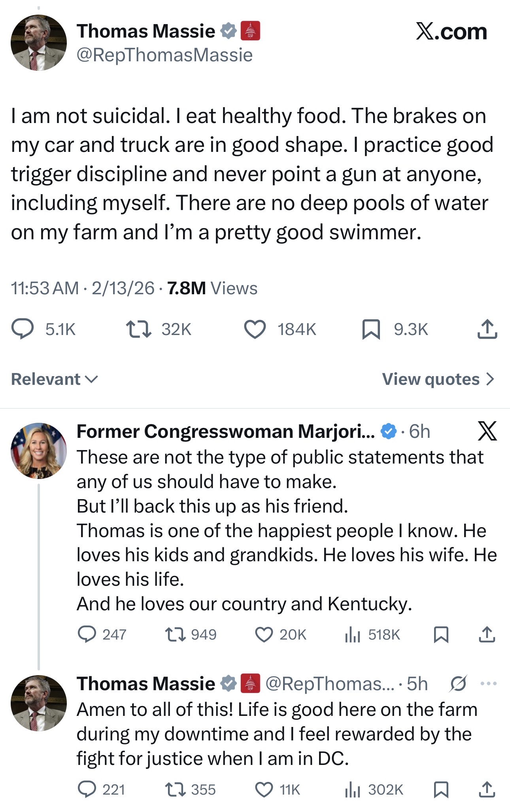Like Marjorie's comment with 20K likes
This screenshot has height=812, width=510.
pos(264,634)
